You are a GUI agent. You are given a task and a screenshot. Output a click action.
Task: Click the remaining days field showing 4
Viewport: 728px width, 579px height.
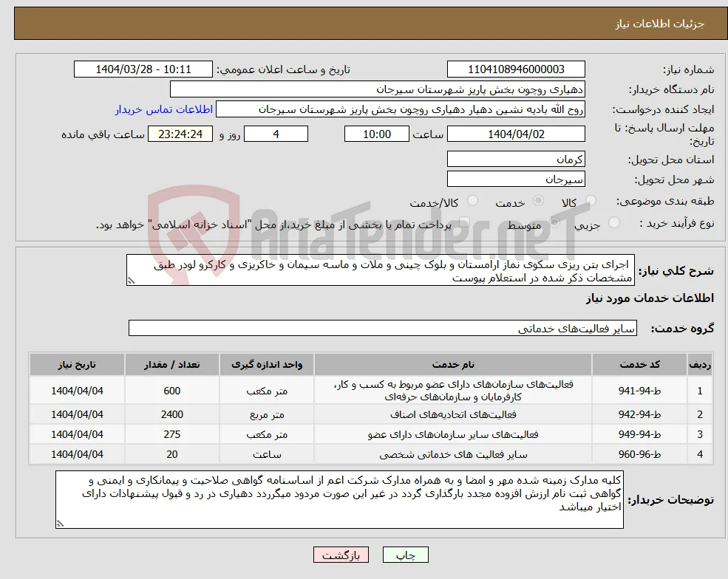(x=276, y=134)
